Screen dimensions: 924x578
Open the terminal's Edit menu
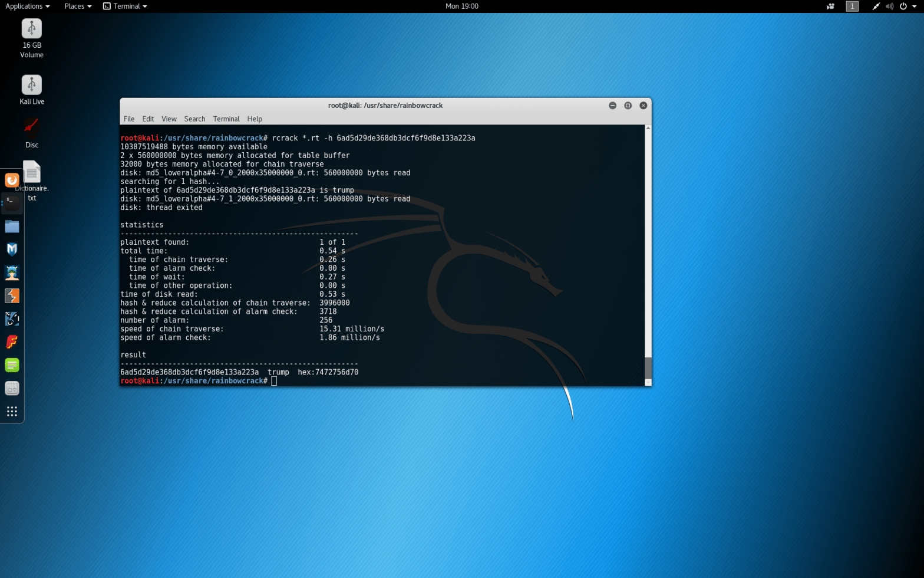pos(148,119)
